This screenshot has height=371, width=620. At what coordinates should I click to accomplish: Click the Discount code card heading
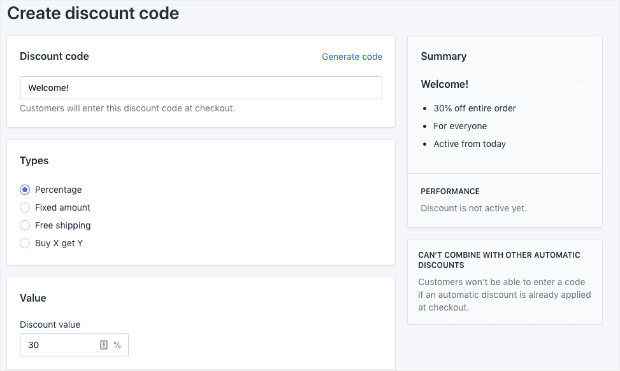point(54,57)
